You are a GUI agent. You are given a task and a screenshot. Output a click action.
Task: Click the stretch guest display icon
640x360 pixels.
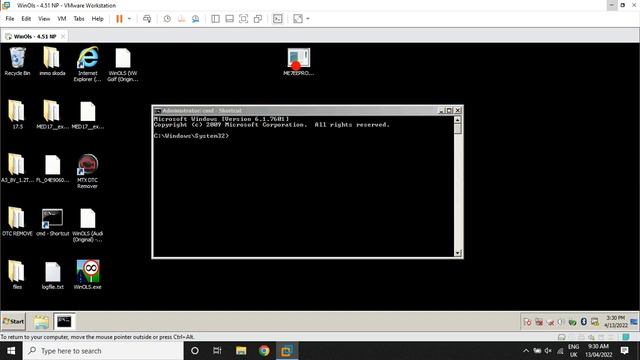[x=298, y=19]
